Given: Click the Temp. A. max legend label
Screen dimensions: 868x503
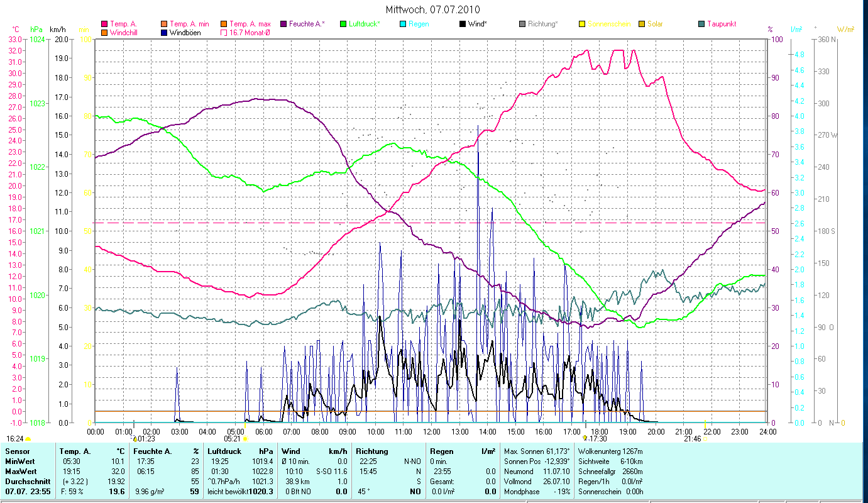Looking at the screenshot, I should 250,24.
